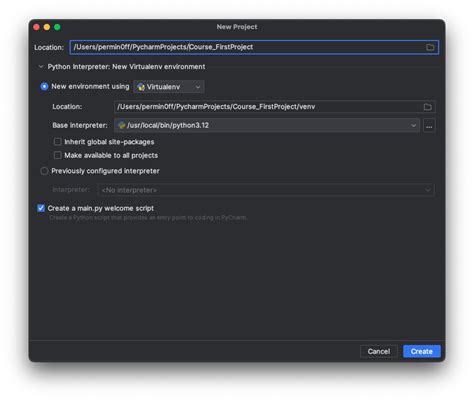Screen dimensions: 474x400
Task: Open base interpreter browse ellipsis button
Action: 429,126
